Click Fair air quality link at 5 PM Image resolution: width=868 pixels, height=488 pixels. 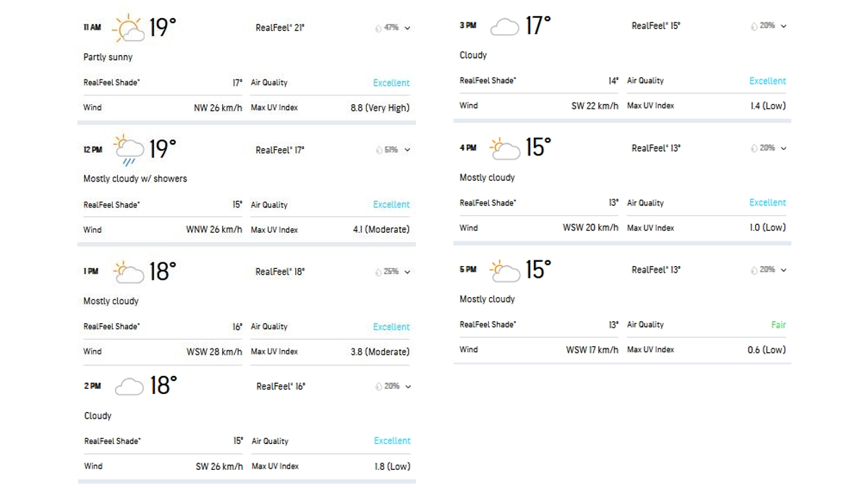pyautogui.click(x=778, y=325)
